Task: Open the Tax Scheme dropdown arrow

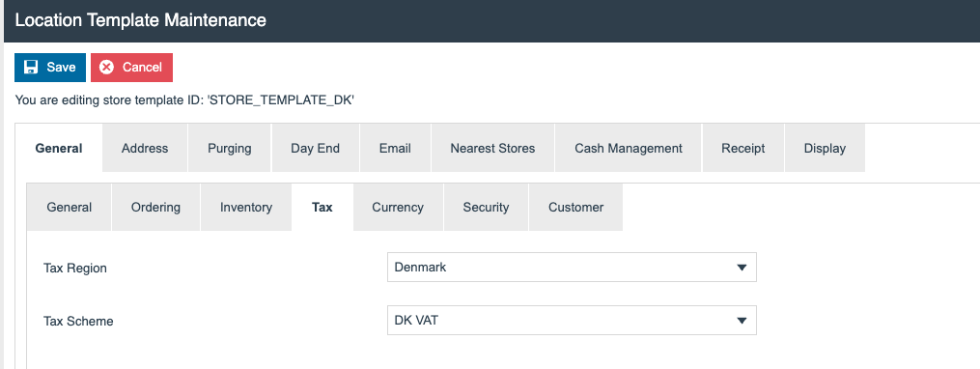Action: [x=742, y=321]
